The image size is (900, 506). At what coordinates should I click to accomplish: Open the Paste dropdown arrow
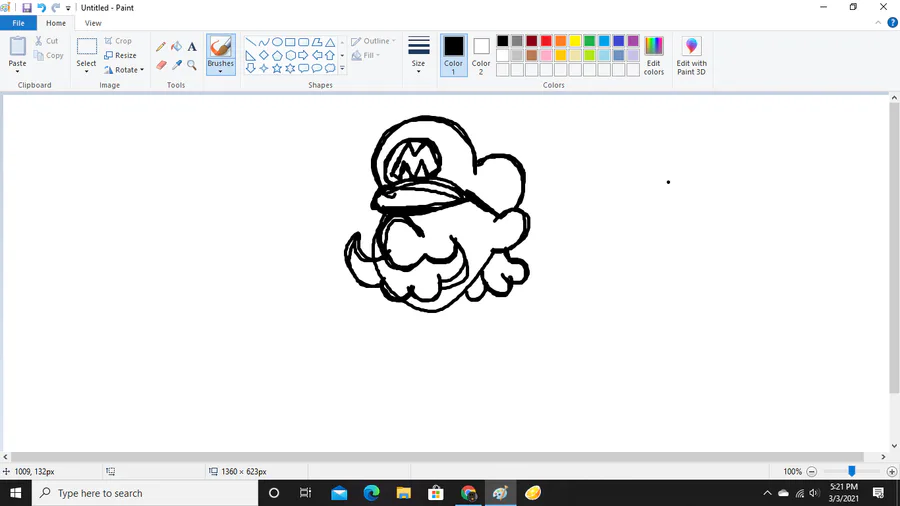coord(17,71)
